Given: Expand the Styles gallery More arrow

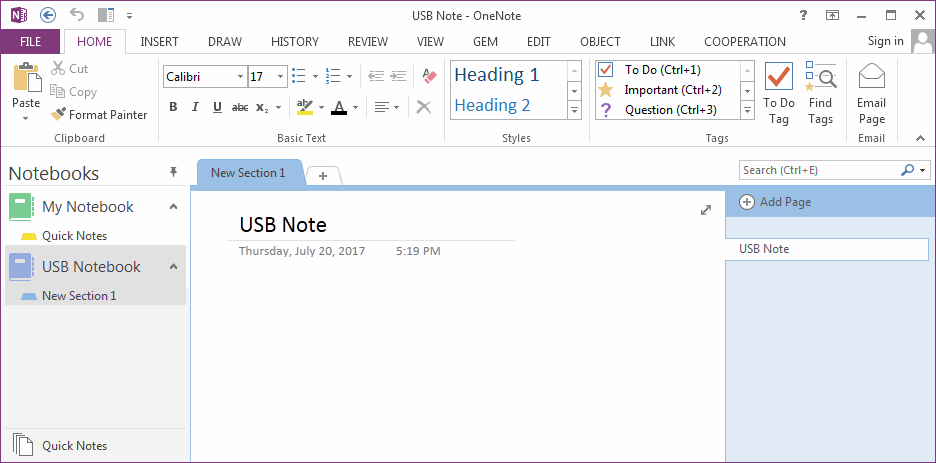Looking at the screenshot, I should tap(574, 110).
